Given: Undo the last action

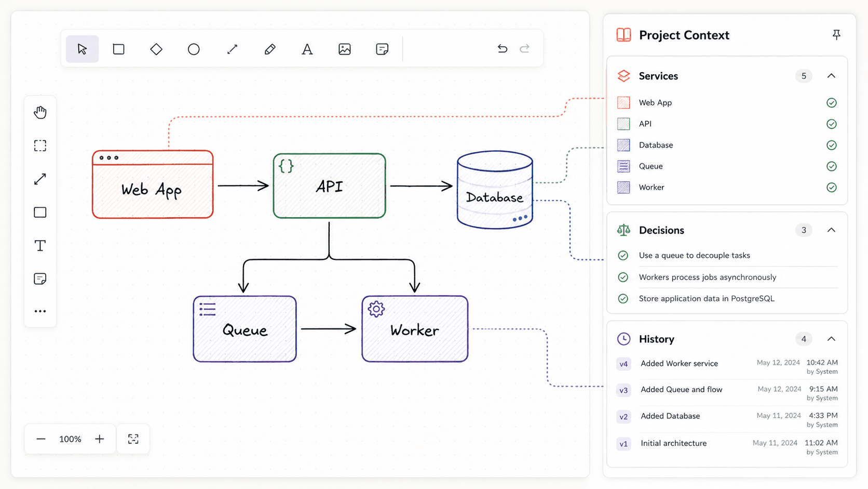Looking at the screenshot, I should point(502,48).
